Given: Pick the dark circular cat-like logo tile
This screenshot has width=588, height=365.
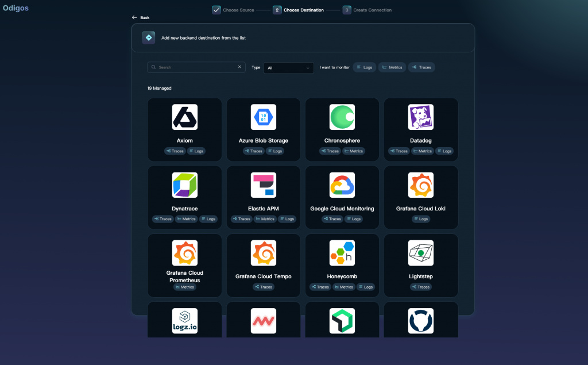Looking at the screenshot, I should 421,321.
